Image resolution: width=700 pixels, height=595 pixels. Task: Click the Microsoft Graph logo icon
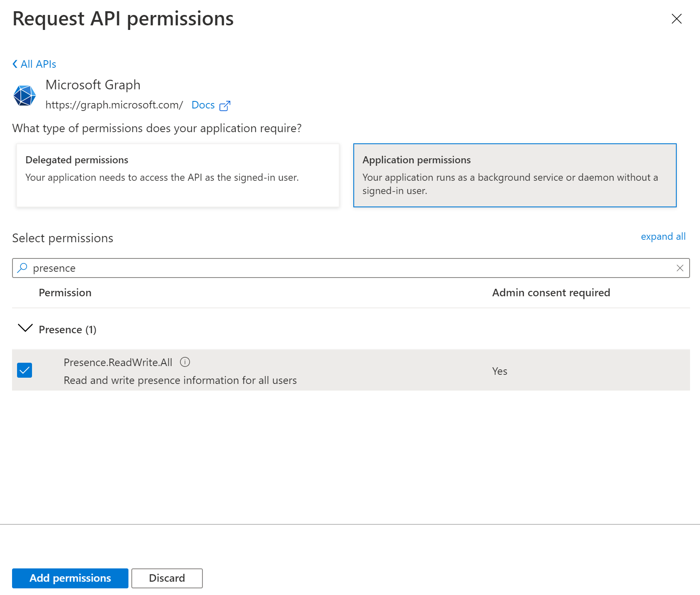coord(25,96)
